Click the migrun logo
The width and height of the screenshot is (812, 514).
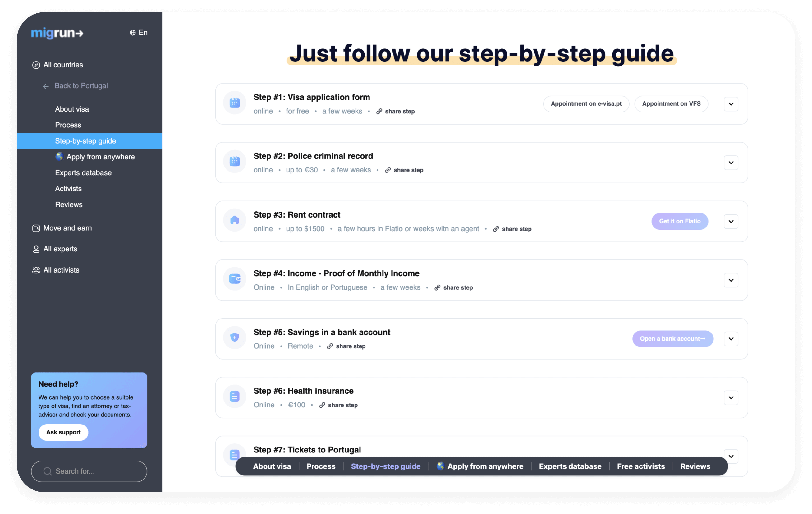pyautogui.click(x=57, y=33)
